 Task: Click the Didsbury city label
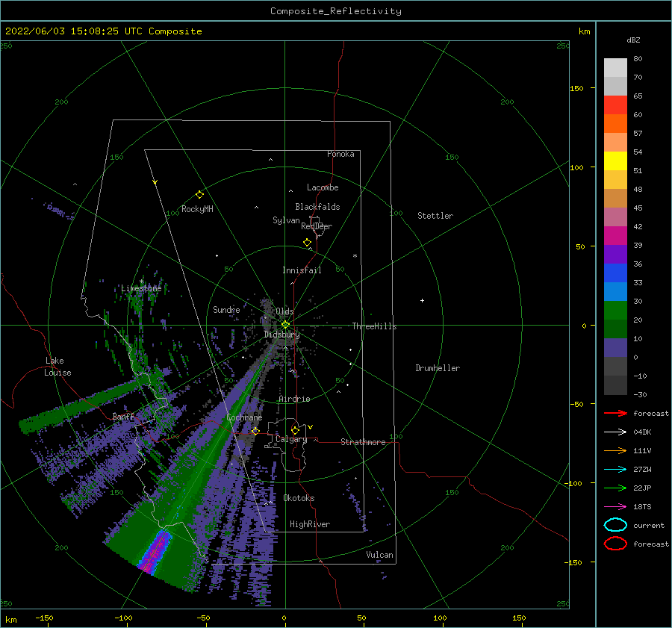pos(281,335)
